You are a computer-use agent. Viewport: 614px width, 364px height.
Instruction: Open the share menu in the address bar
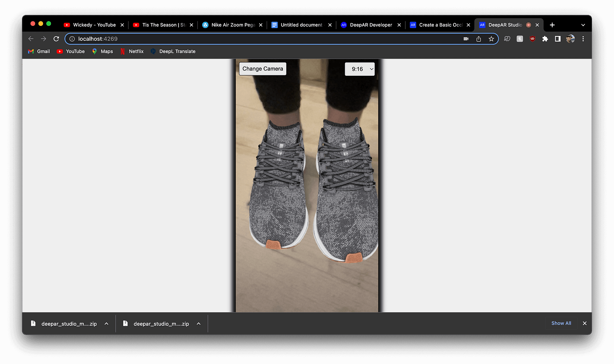[478, 39]
